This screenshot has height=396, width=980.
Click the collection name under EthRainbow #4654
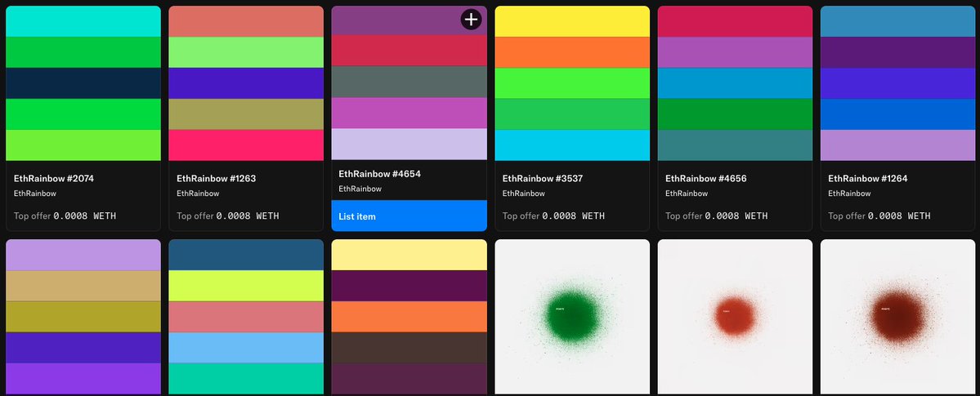[360, 189]
